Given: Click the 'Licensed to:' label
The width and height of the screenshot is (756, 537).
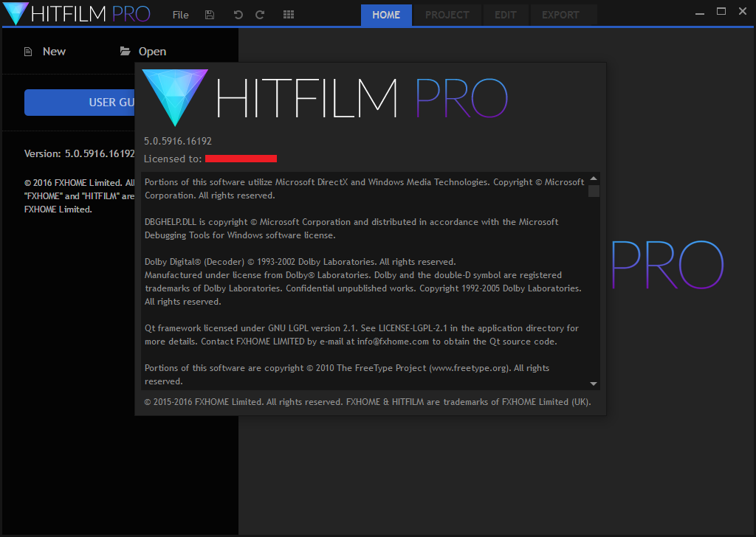Looking at the screenshot, I should pyautogui.click(x=173, y=159).
